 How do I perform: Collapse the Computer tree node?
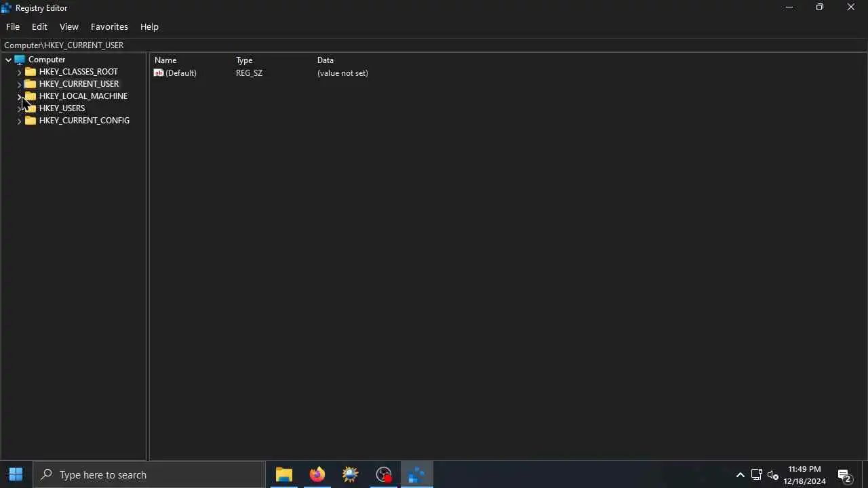pyautogui.click(x=8, y=60)
